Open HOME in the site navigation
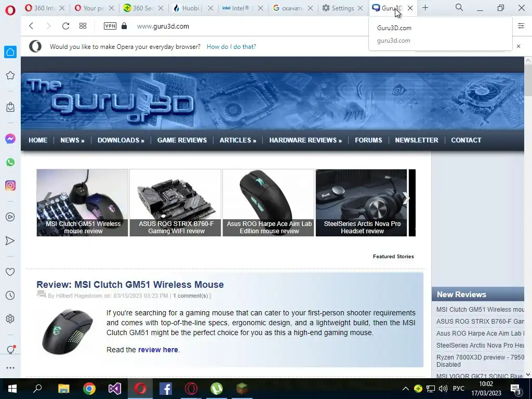Viewport: 532px width, 399px height. tap(38, 140)
